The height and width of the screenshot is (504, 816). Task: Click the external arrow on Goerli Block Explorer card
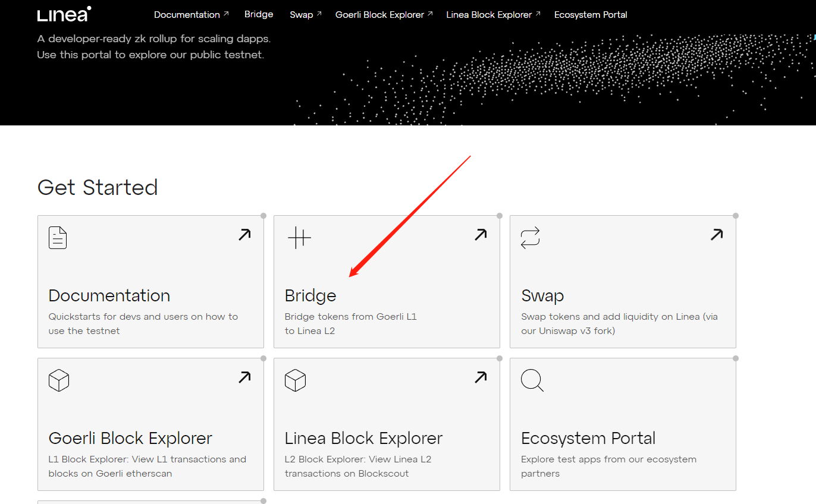click(x=244, y=377)
